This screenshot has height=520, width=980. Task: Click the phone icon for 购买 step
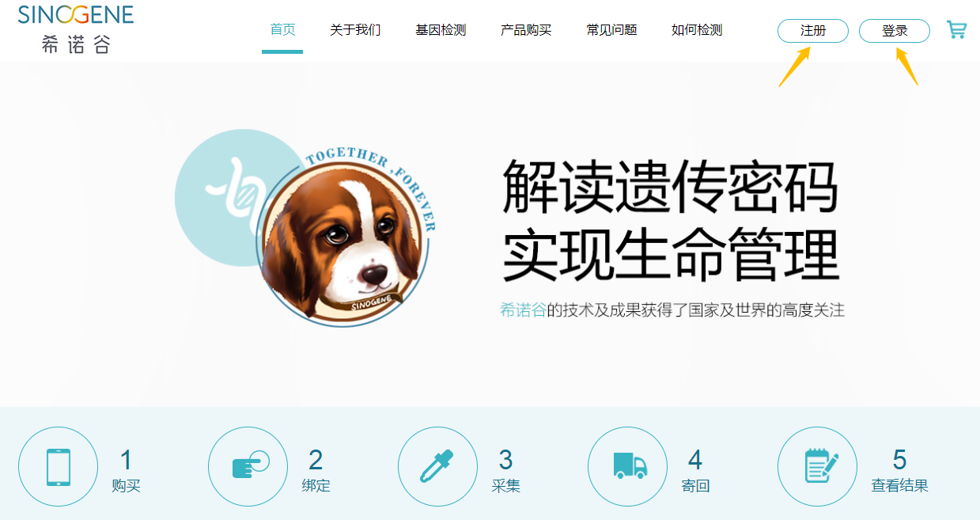[x=58, y=467]
